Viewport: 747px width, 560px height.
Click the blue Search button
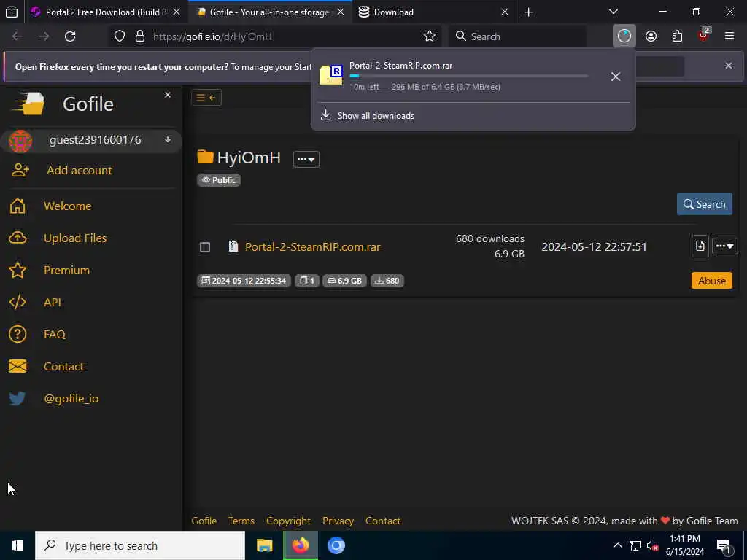pos(704,204)
